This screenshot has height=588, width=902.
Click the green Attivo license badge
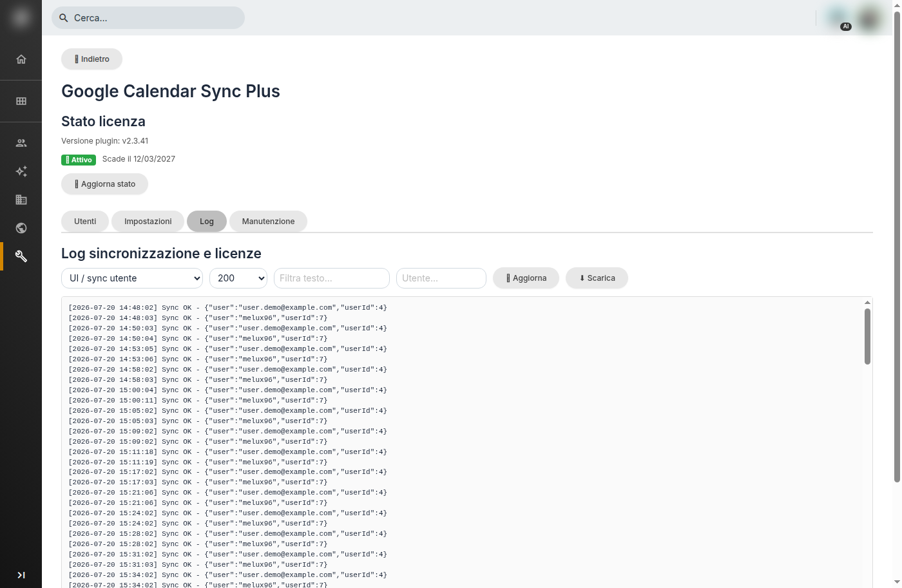(x=79, y=160)
